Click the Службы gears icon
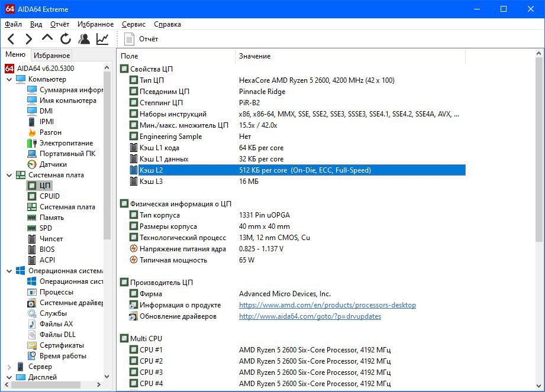The width and height of the screenshot is (545, 392). point(32,313)
